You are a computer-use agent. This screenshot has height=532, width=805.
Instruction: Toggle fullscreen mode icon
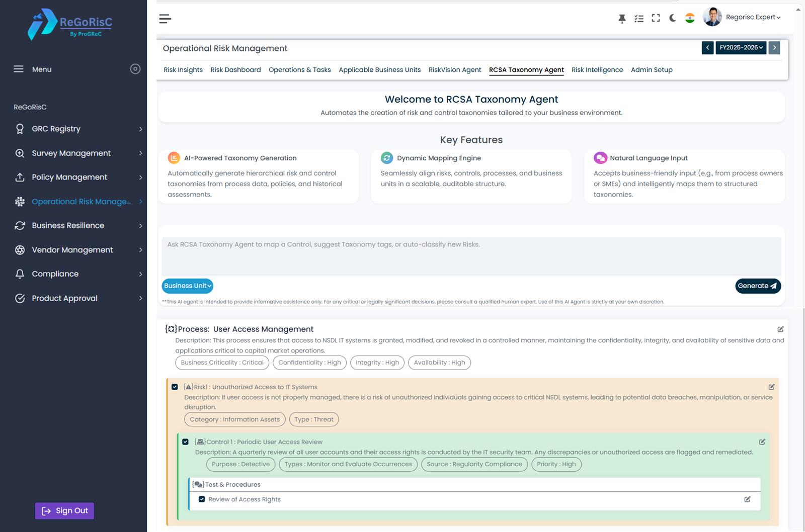(x=656, y=18)
